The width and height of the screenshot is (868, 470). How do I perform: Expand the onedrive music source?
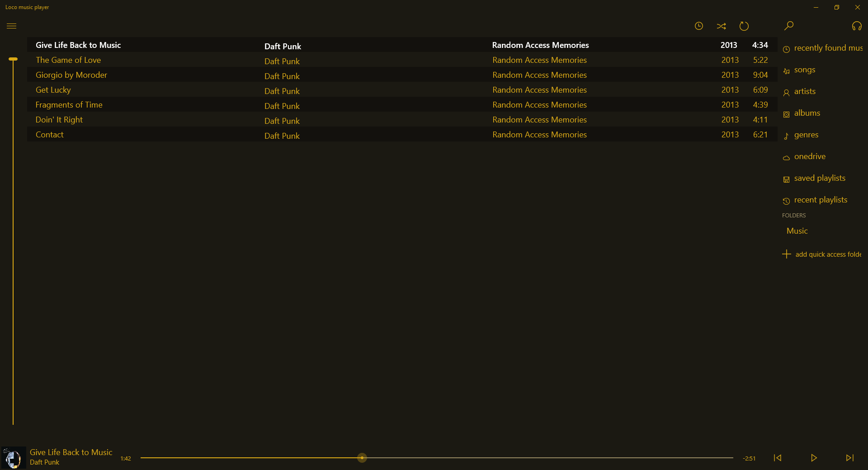click(810, 156)
